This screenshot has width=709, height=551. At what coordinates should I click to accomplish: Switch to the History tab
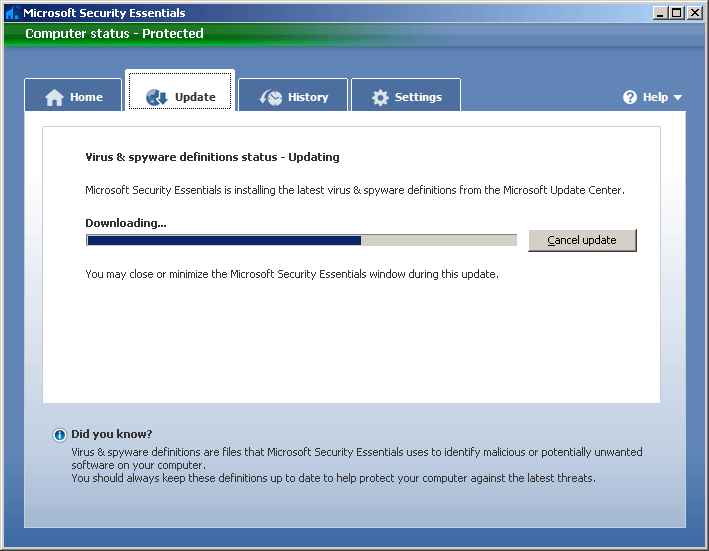pos(293,95)
